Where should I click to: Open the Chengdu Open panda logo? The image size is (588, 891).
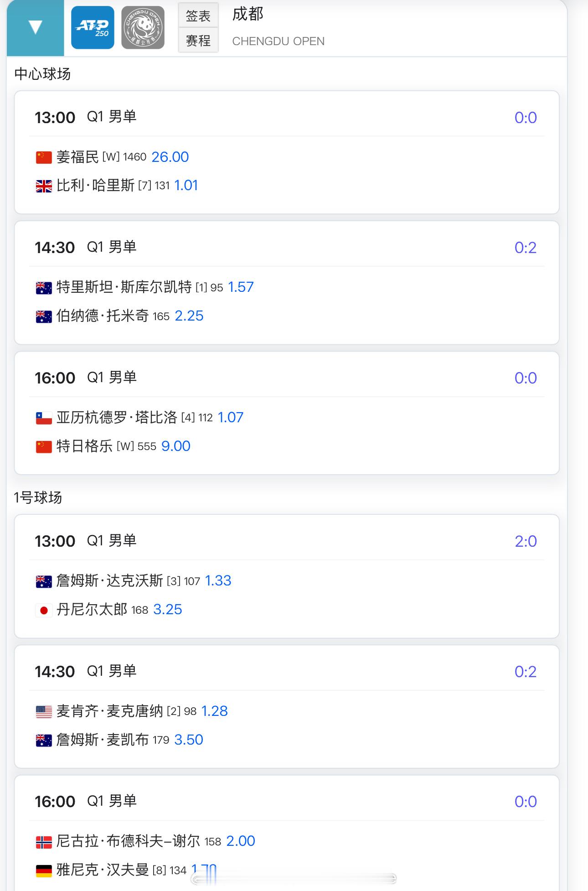coord(143,27)
